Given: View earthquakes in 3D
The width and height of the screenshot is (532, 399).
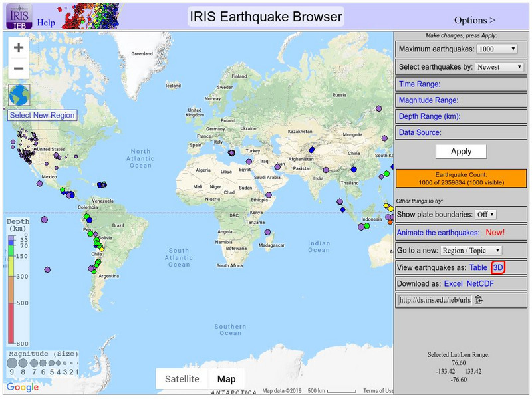Looking at the screenshot, I should 499,267.
